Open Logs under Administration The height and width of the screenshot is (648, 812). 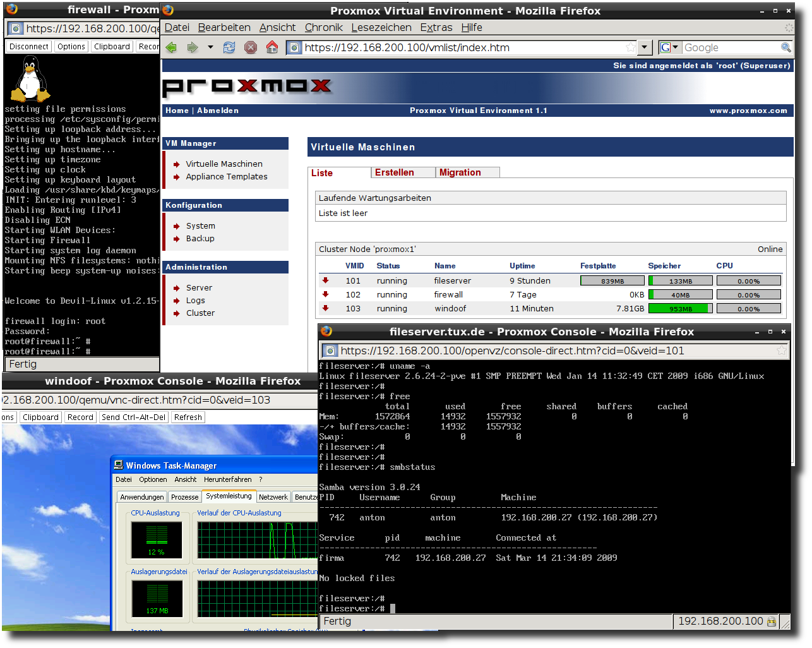tap(196, 300)
